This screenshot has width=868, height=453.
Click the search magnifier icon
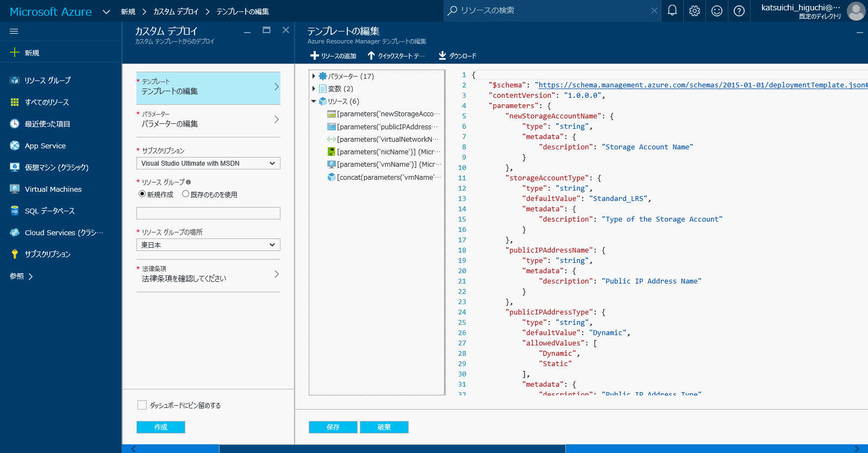[452, 10]
